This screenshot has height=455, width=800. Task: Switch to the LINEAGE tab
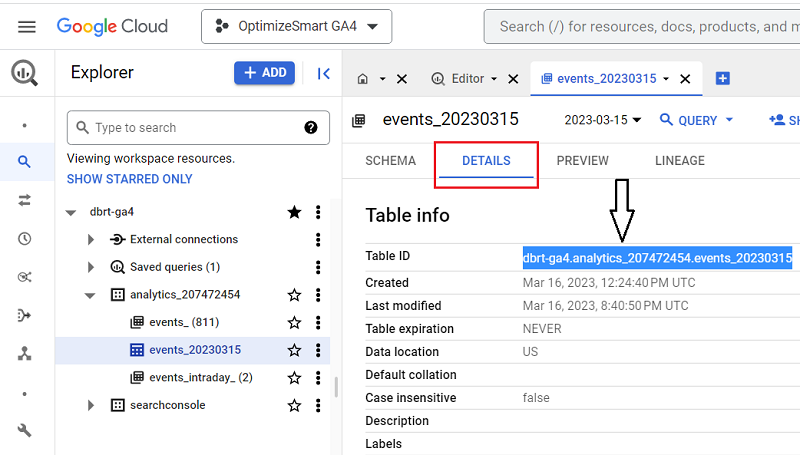point(680,161)
